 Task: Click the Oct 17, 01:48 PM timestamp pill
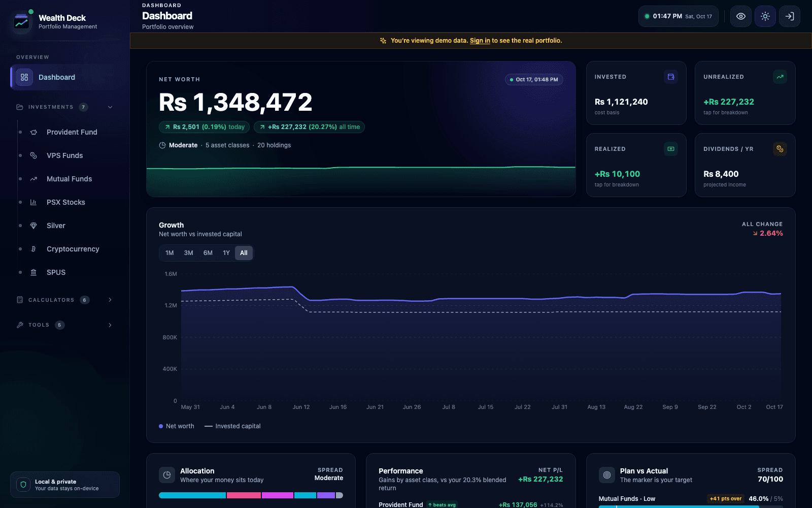point(534,80)
